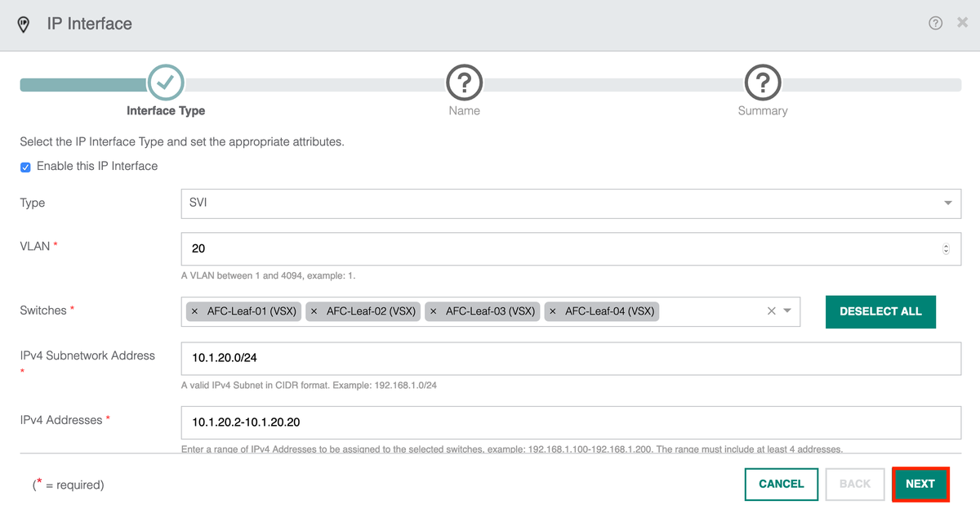Go to the Name wizard step
The image size is (980, 514).
click(x=464, y=83)
